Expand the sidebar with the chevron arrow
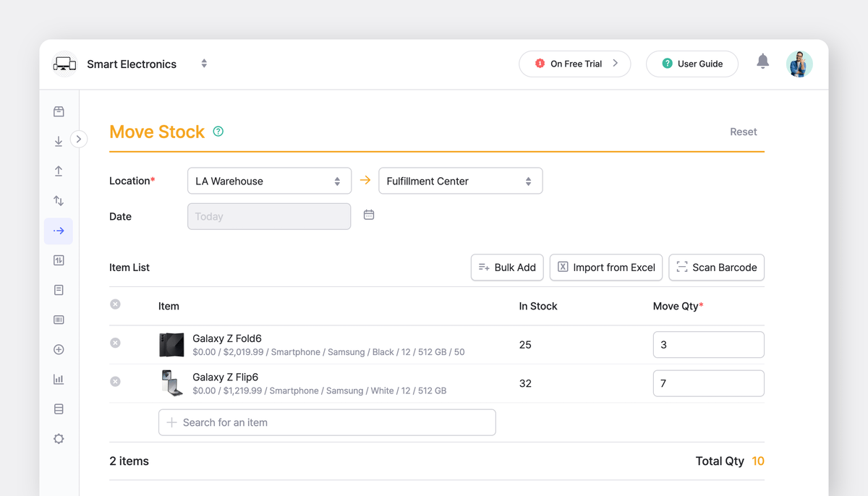 click(x=78, y=138)
